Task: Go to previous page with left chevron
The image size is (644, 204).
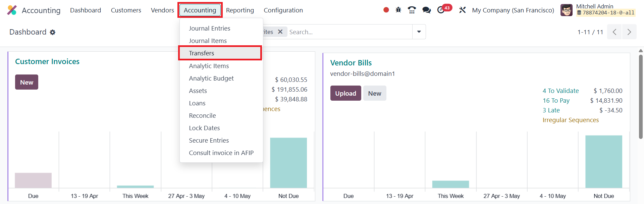Action: coord(614,32)
